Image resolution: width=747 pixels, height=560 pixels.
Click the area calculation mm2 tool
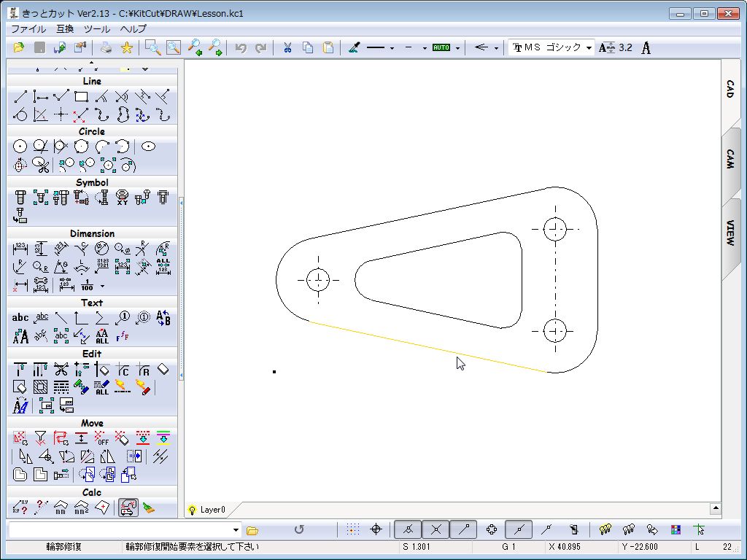point(82,507)
